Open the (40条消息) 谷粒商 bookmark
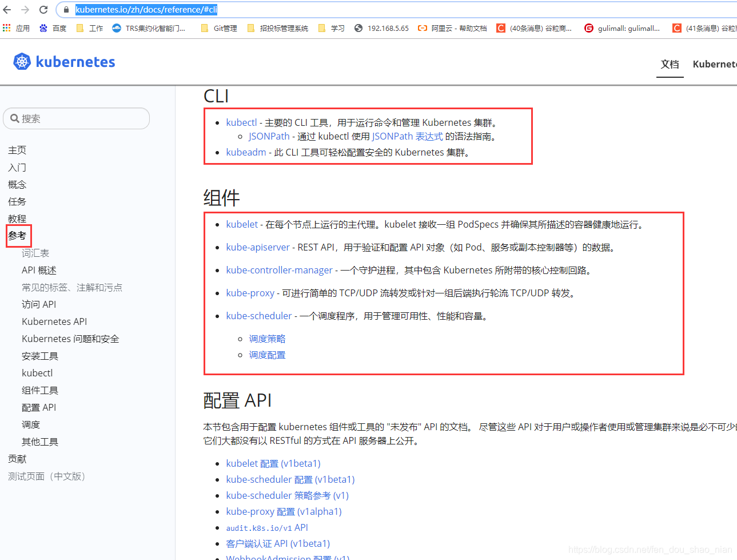737x560 pixels. click(x=534, y=28)
